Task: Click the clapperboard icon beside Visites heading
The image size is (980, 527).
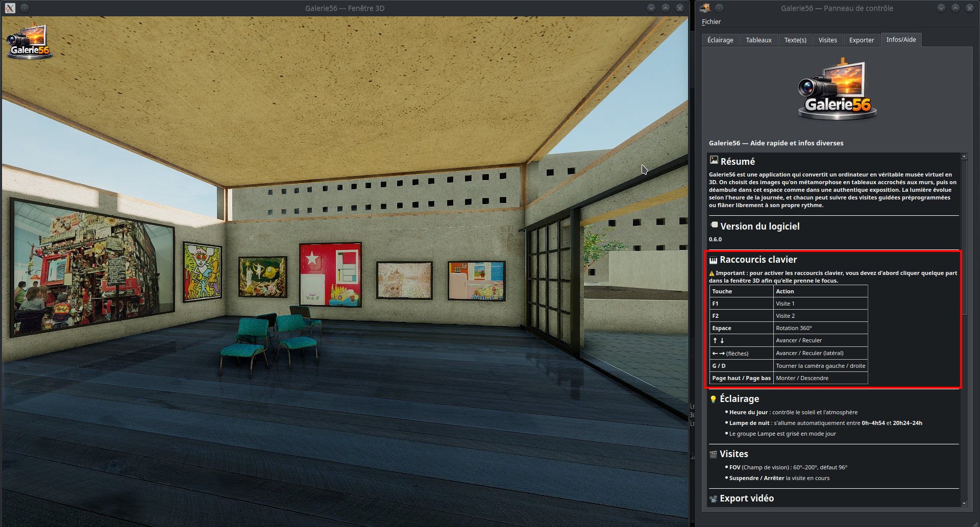Action: coord(713,454)
